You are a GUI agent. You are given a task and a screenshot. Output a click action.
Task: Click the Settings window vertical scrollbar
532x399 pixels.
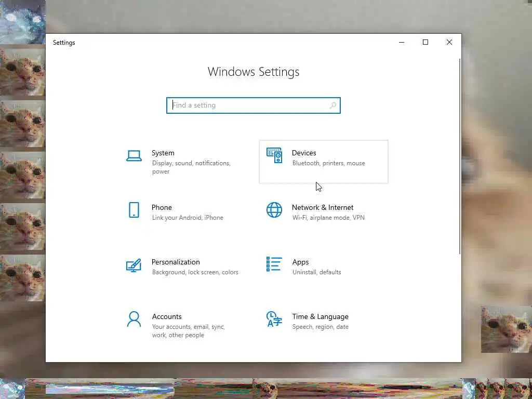460,156
